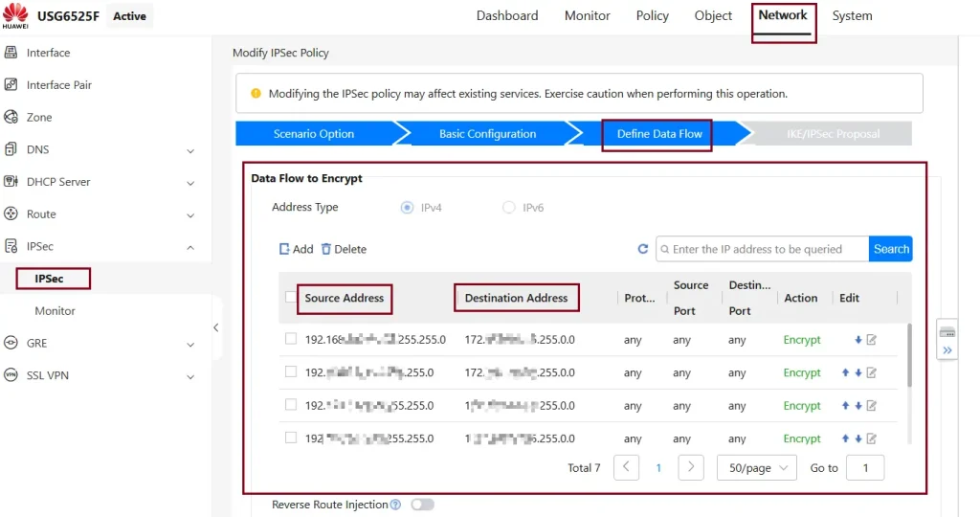Click the Route sidebar icon

(11, 214)
